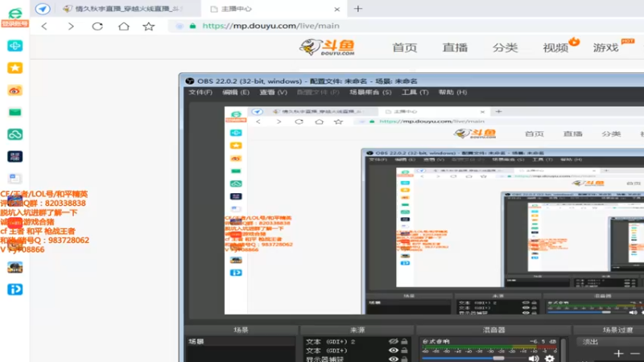Open mixer settings gear for 台式音响
The height and width of the screenshot is (362, 644).
550,358
